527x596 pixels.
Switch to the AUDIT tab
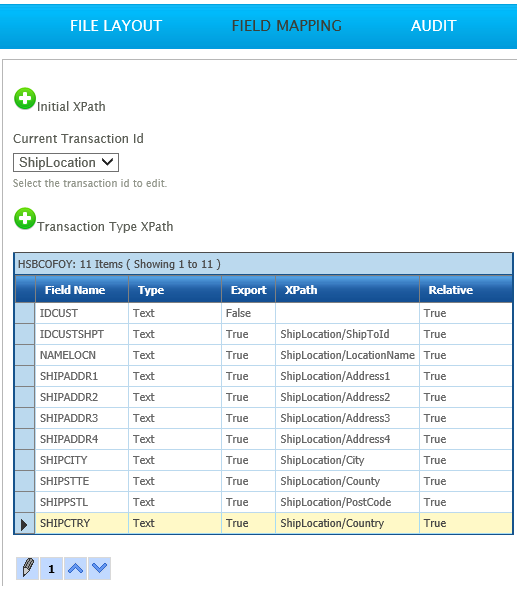pos(433,26)
